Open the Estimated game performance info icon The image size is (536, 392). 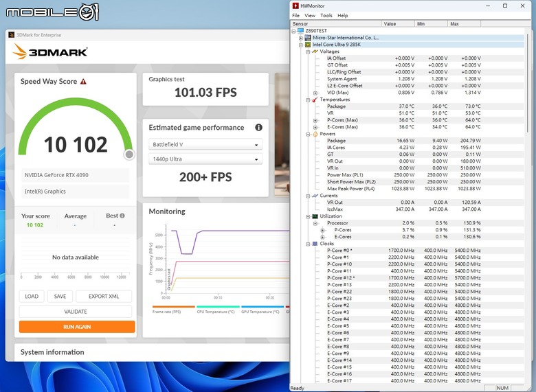pos(259,128)
